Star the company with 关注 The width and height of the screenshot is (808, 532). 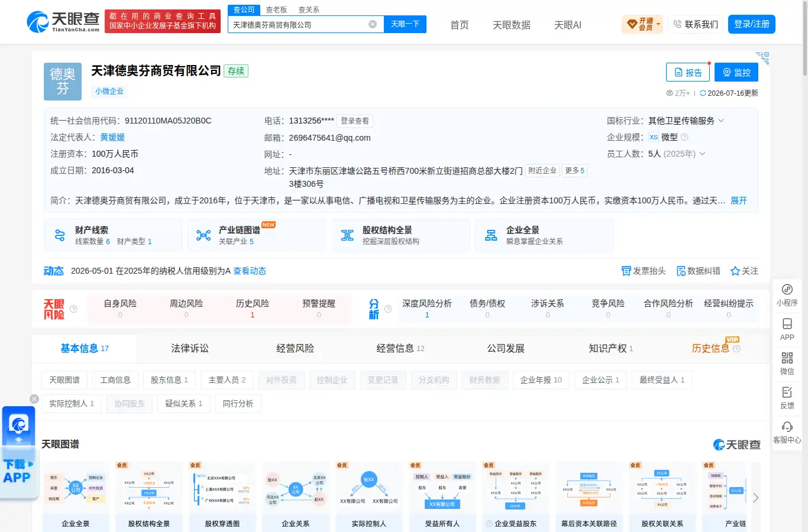click(x=744, y=271)
